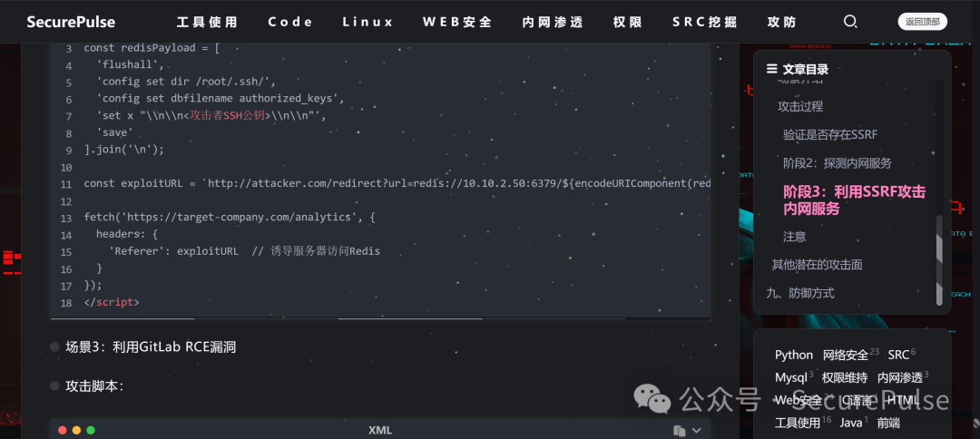Open the Code navigation menu
The width and height of the screenshot is (980, 439).
tap(290, 22)
